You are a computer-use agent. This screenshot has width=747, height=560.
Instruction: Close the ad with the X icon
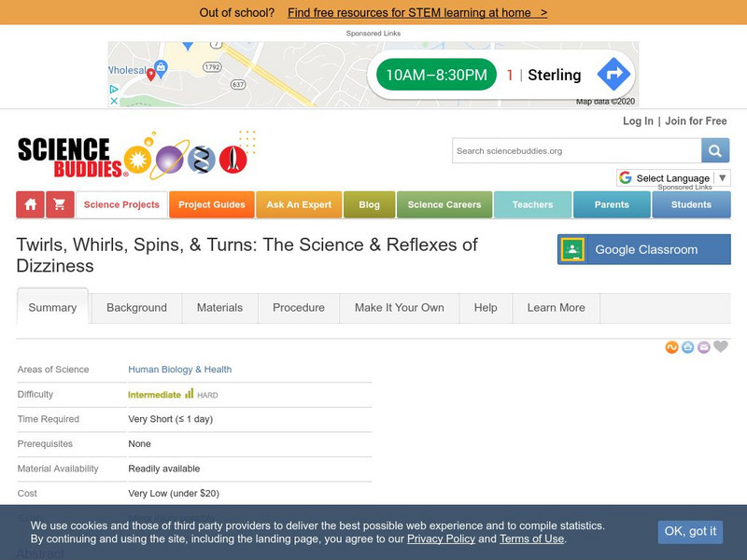coord(114,101)
